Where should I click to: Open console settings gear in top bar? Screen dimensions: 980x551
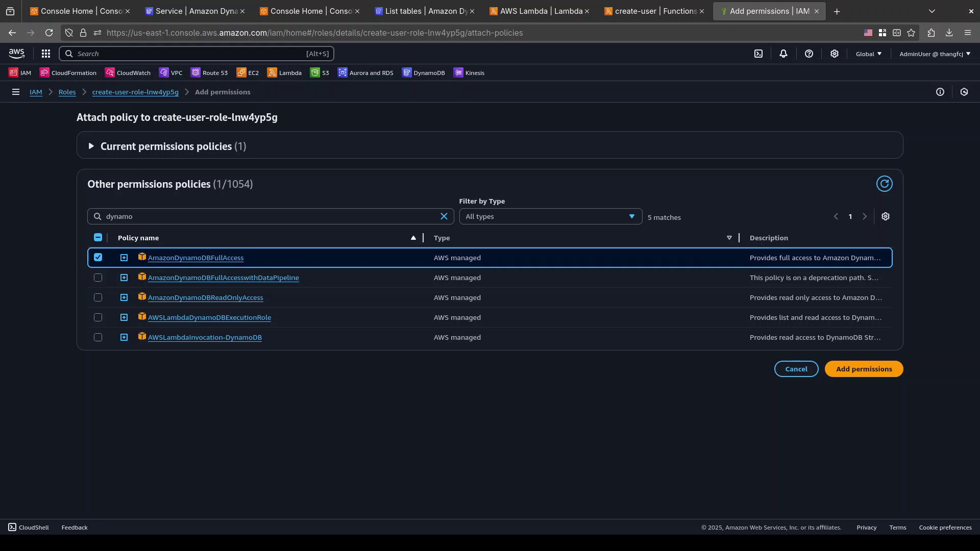tap(835, 54)
